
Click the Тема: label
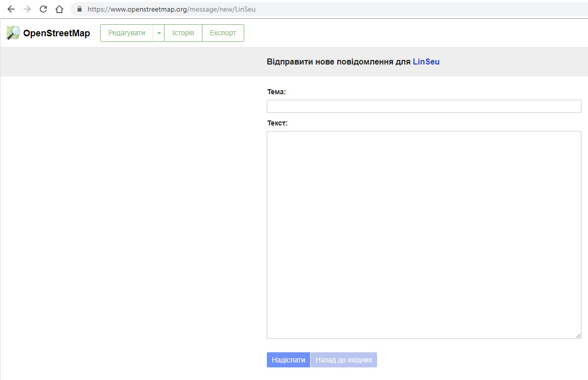coord(276,92)
